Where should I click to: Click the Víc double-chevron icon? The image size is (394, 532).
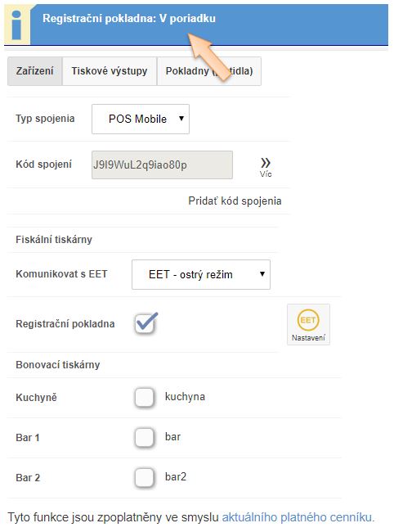pos(266,167)
